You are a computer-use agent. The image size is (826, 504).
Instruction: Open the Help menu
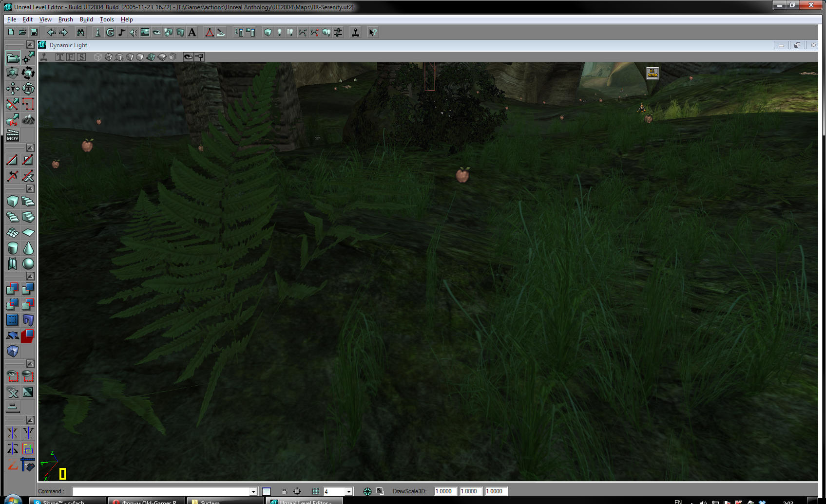coord(127,19)
